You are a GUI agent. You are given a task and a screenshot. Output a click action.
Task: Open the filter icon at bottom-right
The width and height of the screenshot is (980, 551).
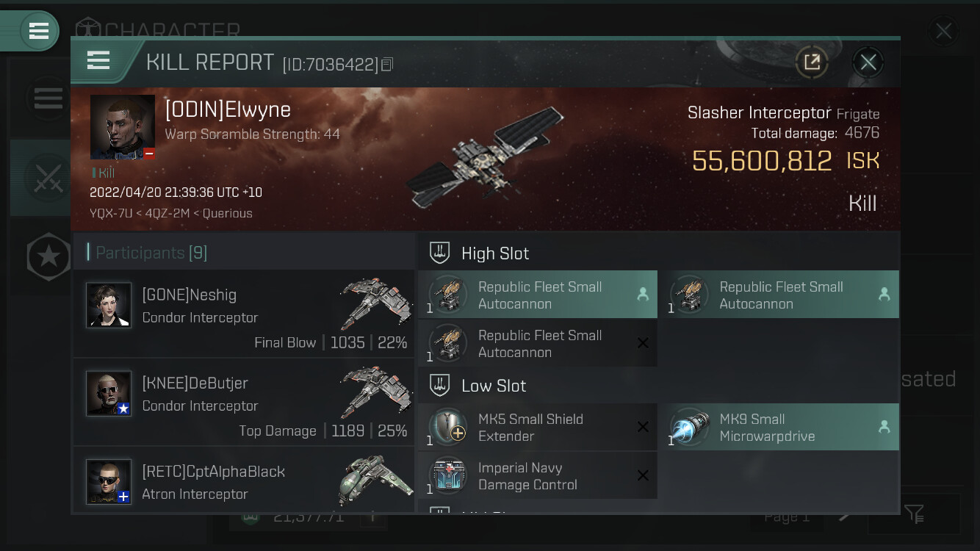click(915, 514)
